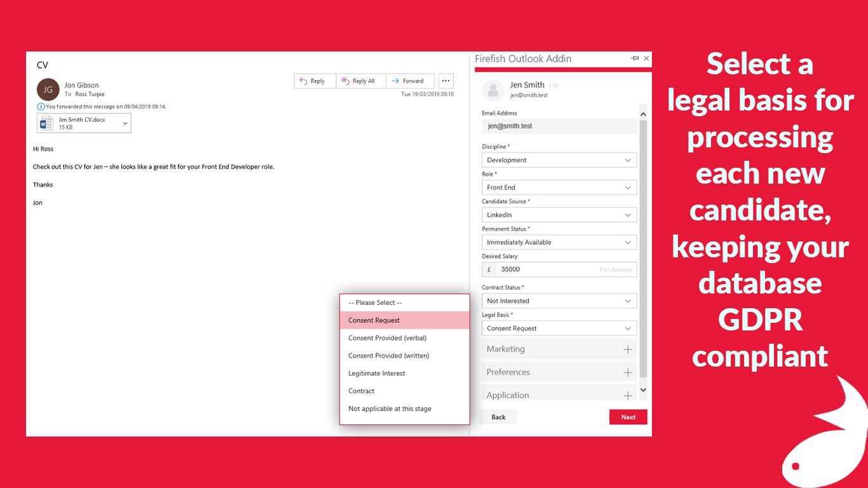Open the Role dropdown showing Front End

pyautogui.click(x=559, y=187)
